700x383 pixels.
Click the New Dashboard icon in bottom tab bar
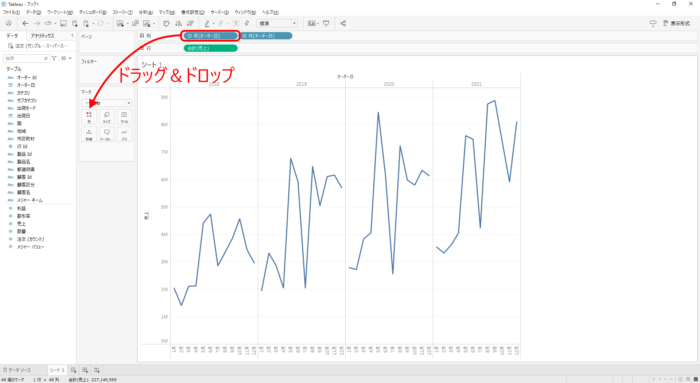pyautogui.click(x=85, y=370)
